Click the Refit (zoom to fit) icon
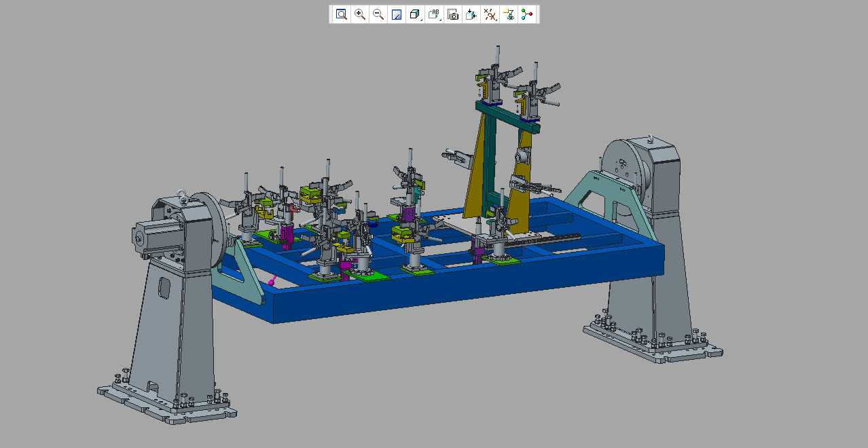868x448 pixels. pos(342,14)
